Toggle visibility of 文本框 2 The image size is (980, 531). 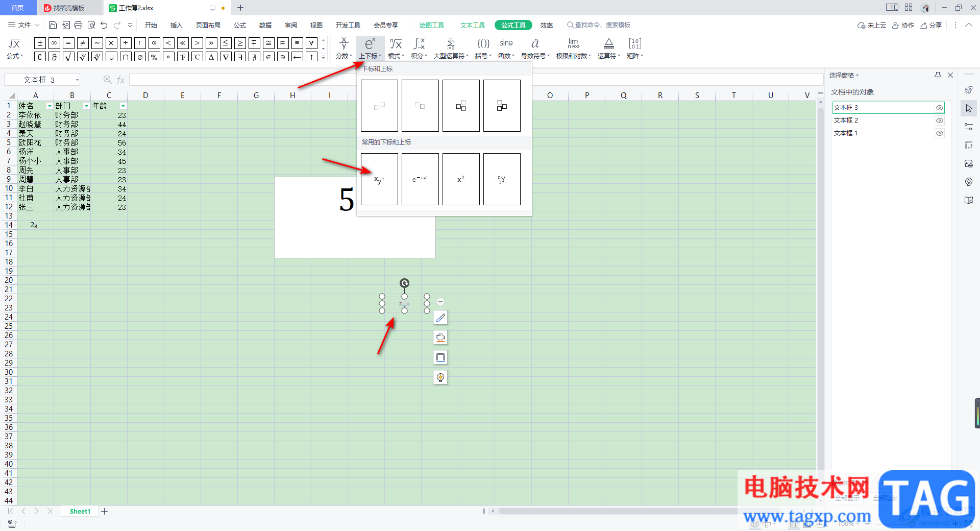point(939,120)
